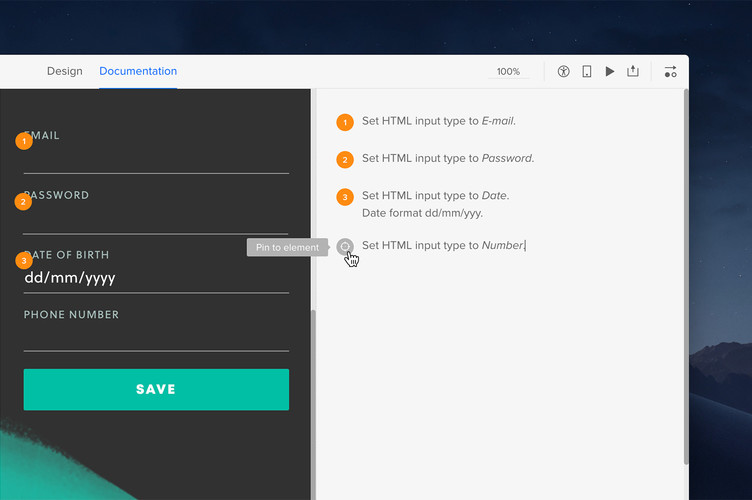Click pin marker 2 on Password field
Image resolution: width=752 pixels, height=500 pixels.
[23, 201]
